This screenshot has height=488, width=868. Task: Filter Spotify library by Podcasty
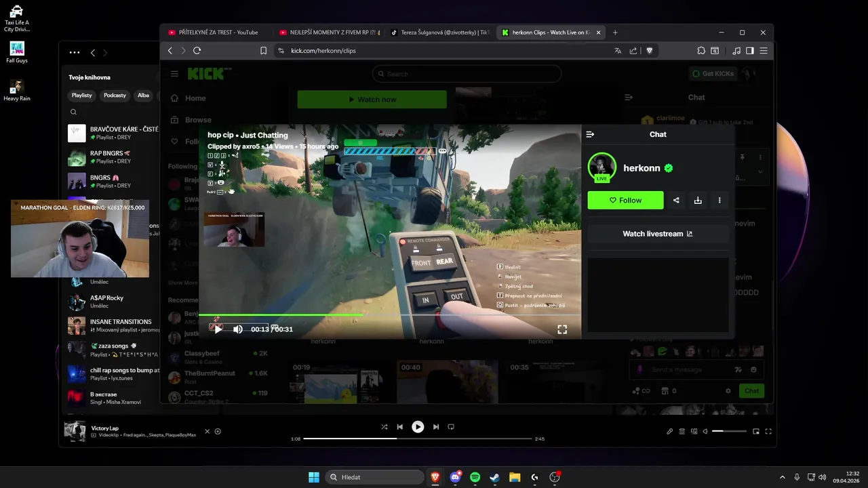tap(115, 96)
